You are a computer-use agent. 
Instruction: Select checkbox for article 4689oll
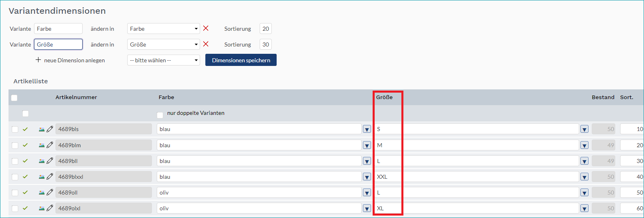coord(15,193)
